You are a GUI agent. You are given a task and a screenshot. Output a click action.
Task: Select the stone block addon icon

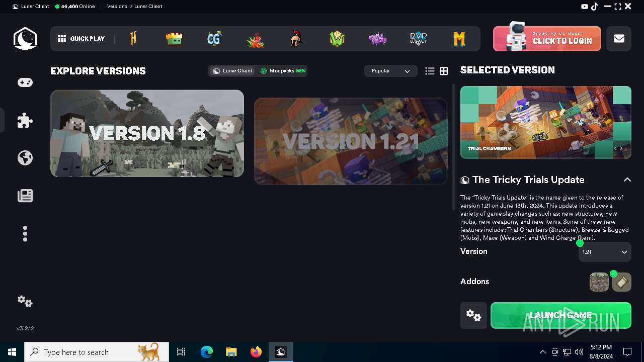(599, 282)
